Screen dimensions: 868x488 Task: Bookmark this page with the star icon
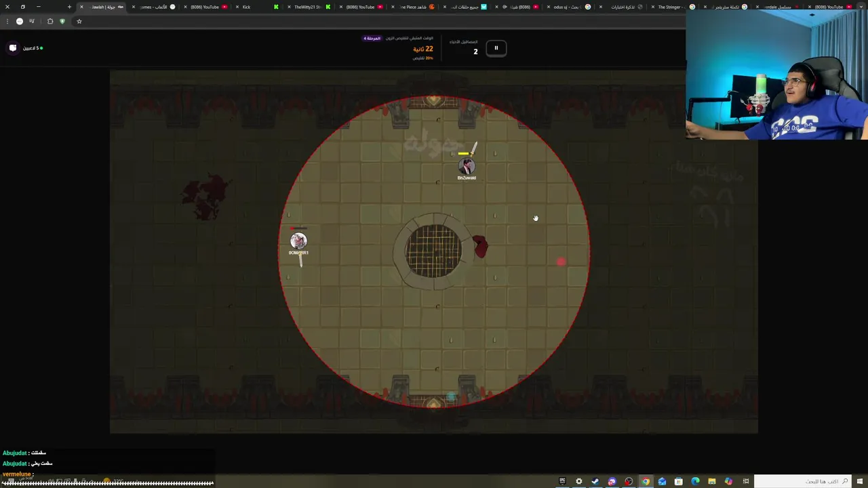pyautogui.click(x=79, y=21)
